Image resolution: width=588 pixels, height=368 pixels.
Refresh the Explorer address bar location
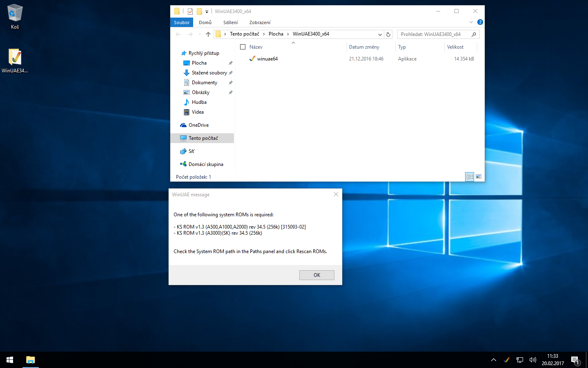388,34
